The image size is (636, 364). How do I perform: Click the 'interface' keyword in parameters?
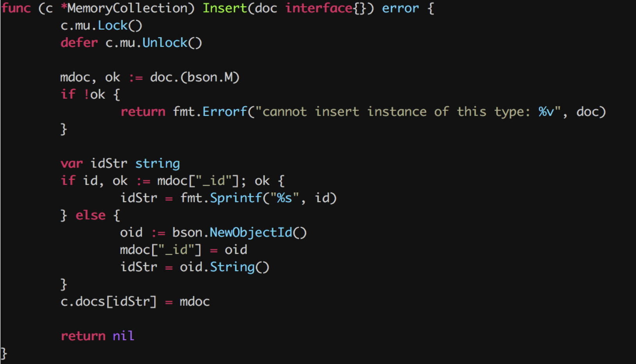pos(319,8)
